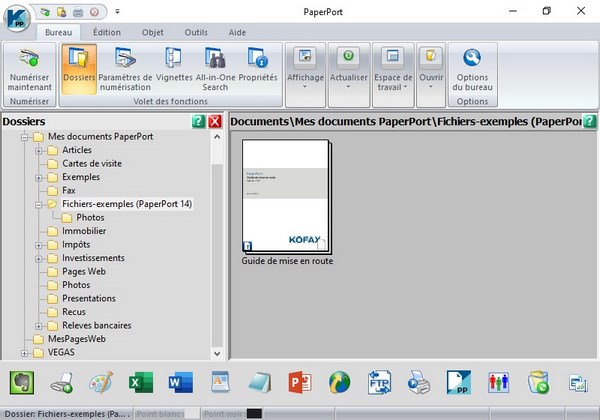Click the printer icon in the quick access toolbar

[x=78, y=12]
